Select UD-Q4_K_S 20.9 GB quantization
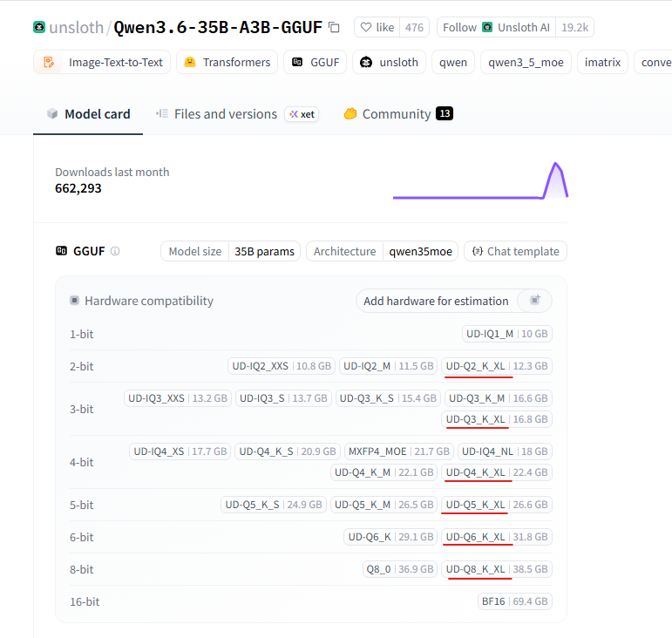Screen dimensions: 672x638 tap(288, 451)
